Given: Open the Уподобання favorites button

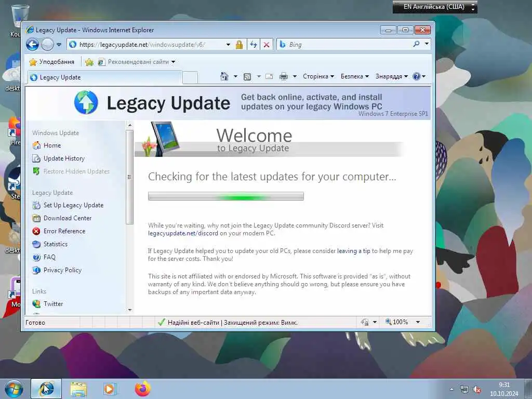Looking at the screenshot, I should tap(51, 62).
